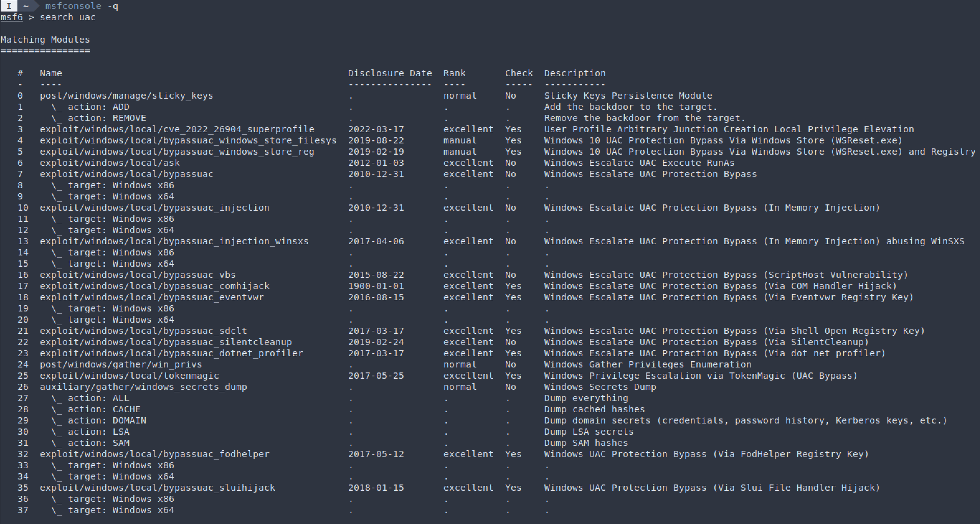
Task: Click the Rank column header
Action: [x=454, y=73]
